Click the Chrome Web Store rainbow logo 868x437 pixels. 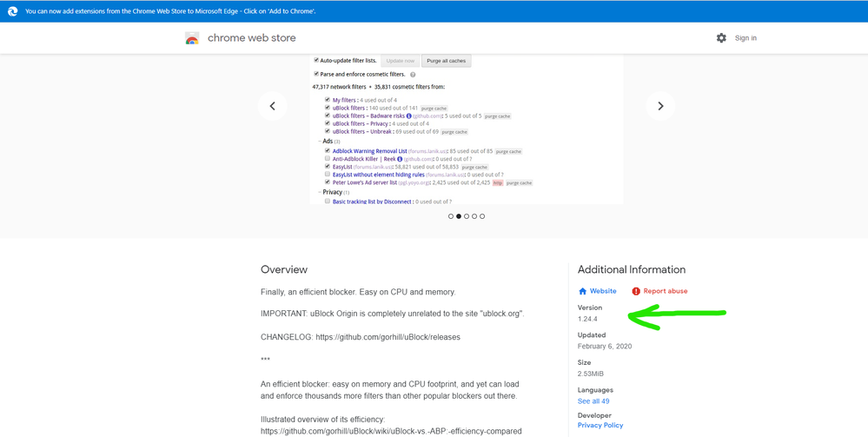pyautogui.click(x=192, y=38)
